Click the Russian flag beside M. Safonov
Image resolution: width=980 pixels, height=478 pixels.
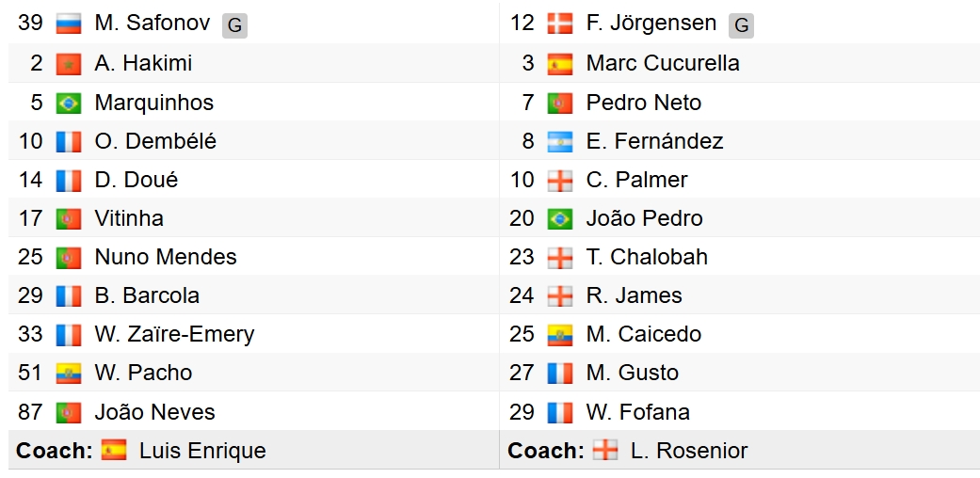69,24
